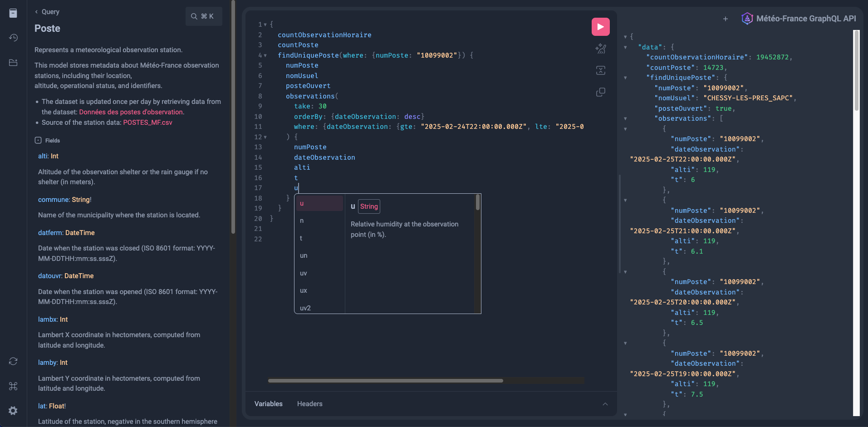The width and height of the screenshot is (868, 427).
Task: Click the Fields section heading
Action: [47, 141]
